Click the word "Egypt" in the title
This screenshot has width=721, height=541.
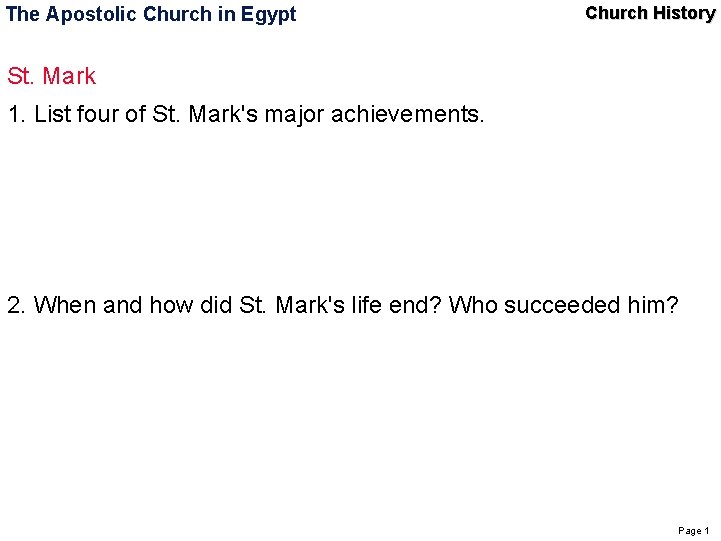269,15
